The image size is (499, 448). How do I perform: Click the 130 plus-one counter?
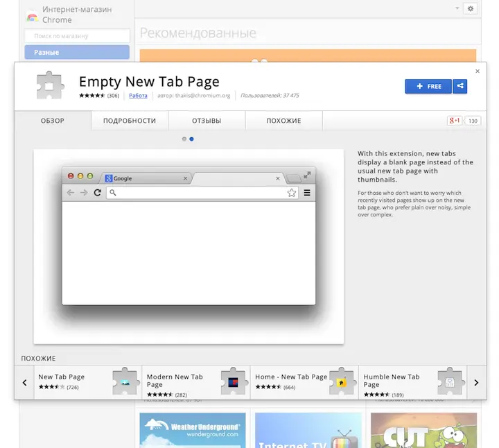[x=473, y=121]
